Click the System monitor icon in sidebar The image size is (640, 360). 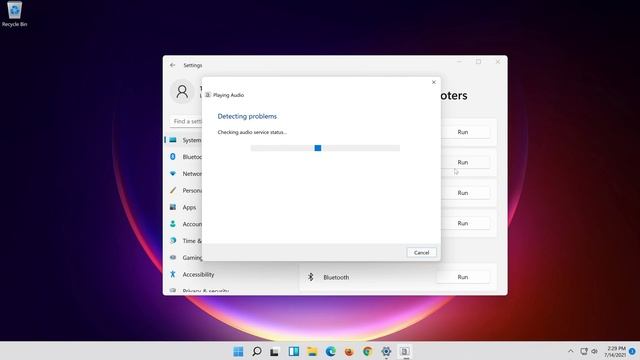tap(173, 140)
